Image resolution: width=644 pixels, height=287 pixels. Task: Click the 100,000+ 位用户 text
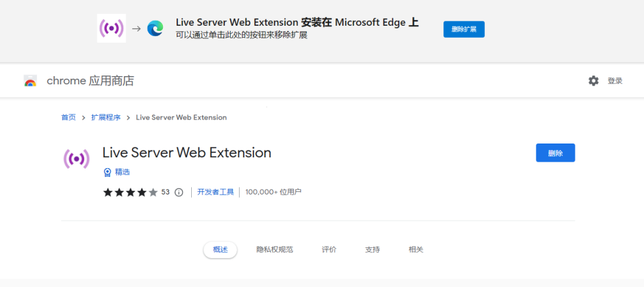pos(274,192)
